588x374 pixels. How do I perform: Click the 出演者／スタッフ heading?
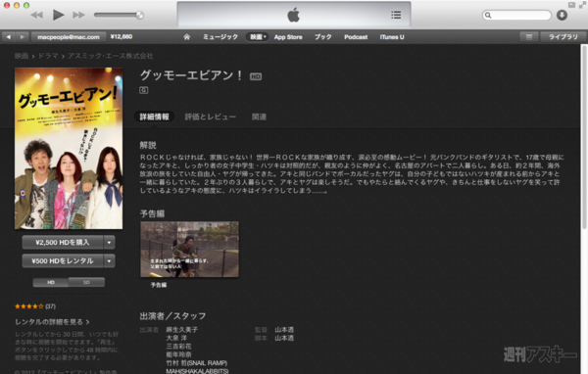172,316
